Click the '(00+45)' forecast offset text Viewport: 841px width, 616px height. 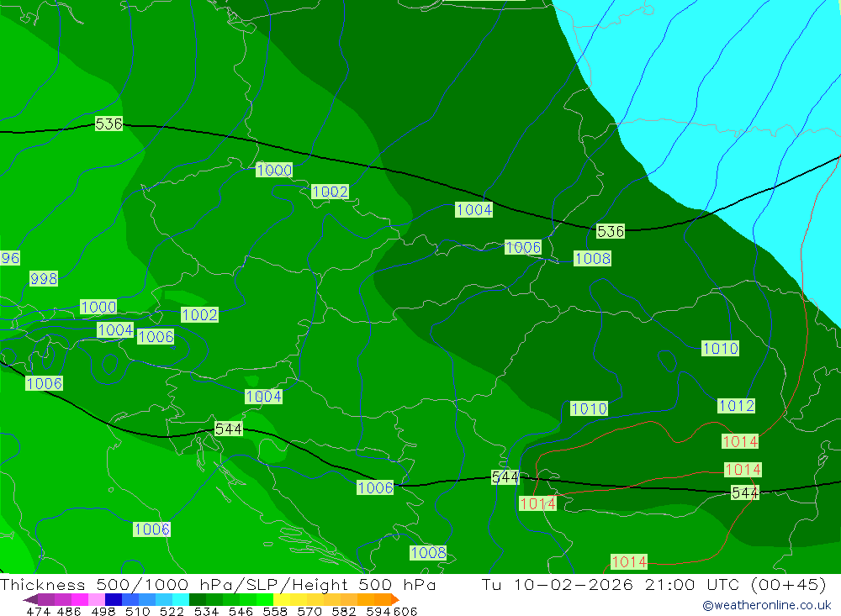click(x=789, y=584)
